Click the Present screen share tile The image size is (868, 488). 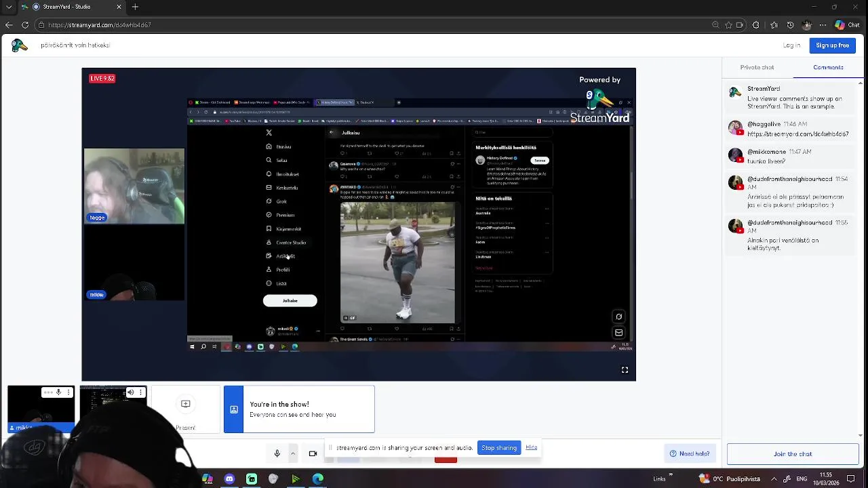[186, 409]
